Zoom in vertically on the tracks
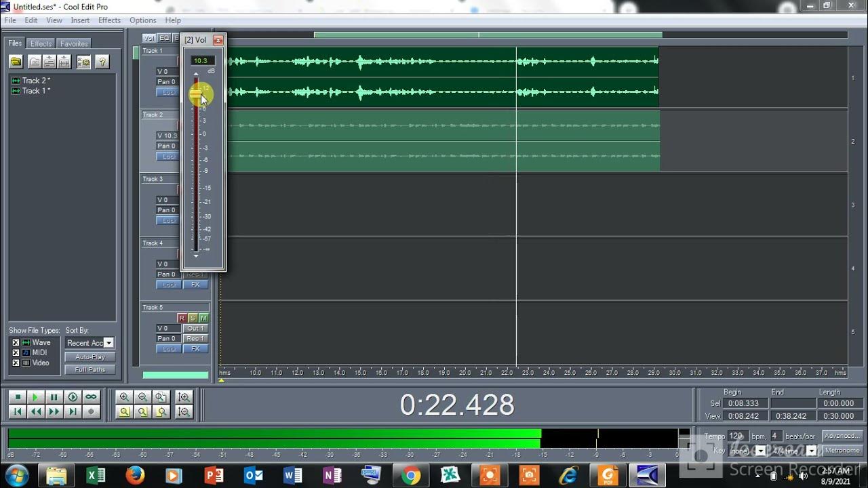Viewport: 868px width, 488px height. pyautogui.click(x=184, y=397)
